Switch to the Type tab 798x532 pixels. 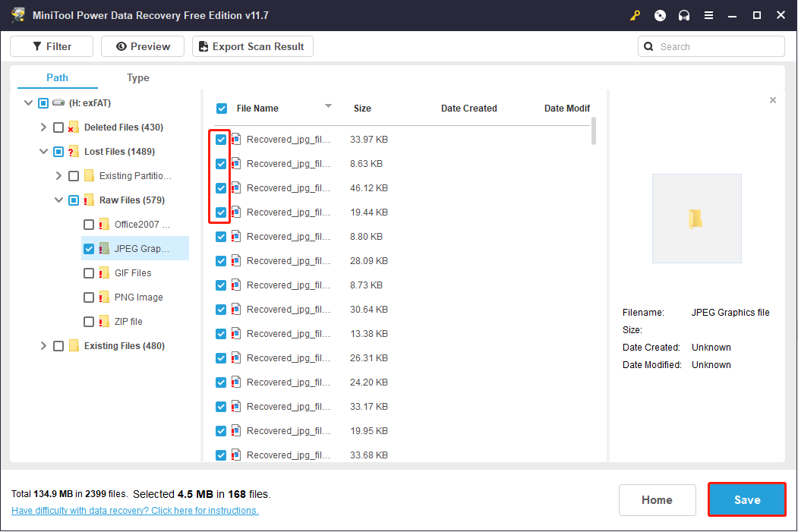pos(137,77)
